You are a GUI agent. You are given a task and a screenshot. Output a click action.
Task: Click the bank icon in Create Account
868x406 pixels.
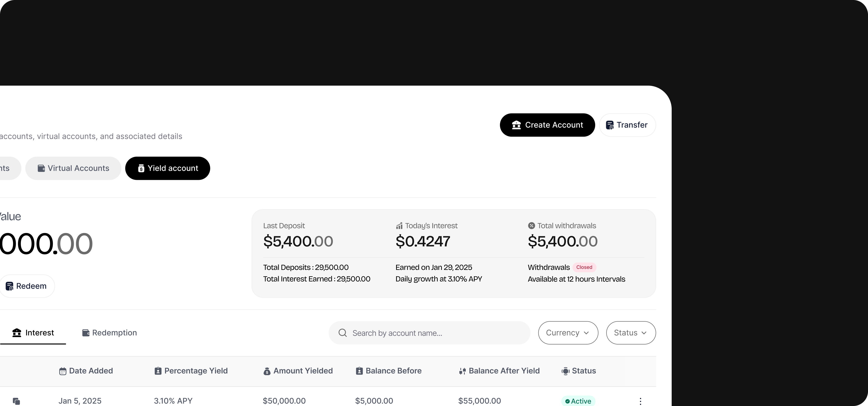(516, 125)
